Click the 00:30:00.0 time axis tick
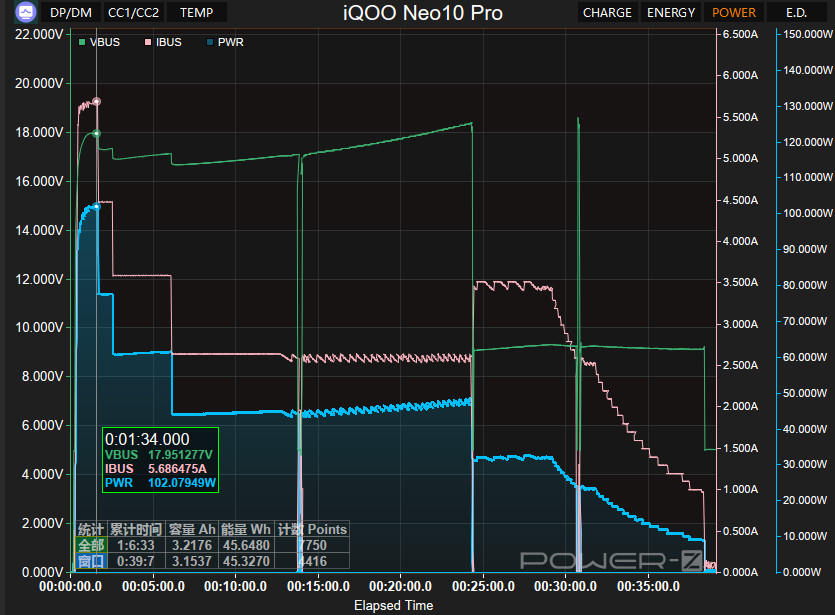The width and height of the screenshot is (835, 615). click(x=566, y=586)
